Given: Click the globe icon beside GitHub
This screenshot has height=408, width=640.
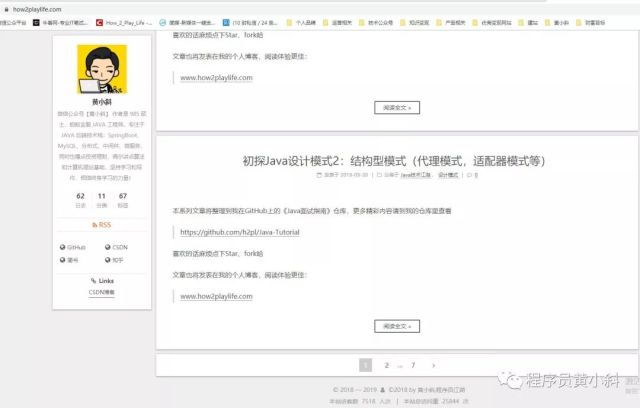Looking at the screenshot, I should click(62, 247).
